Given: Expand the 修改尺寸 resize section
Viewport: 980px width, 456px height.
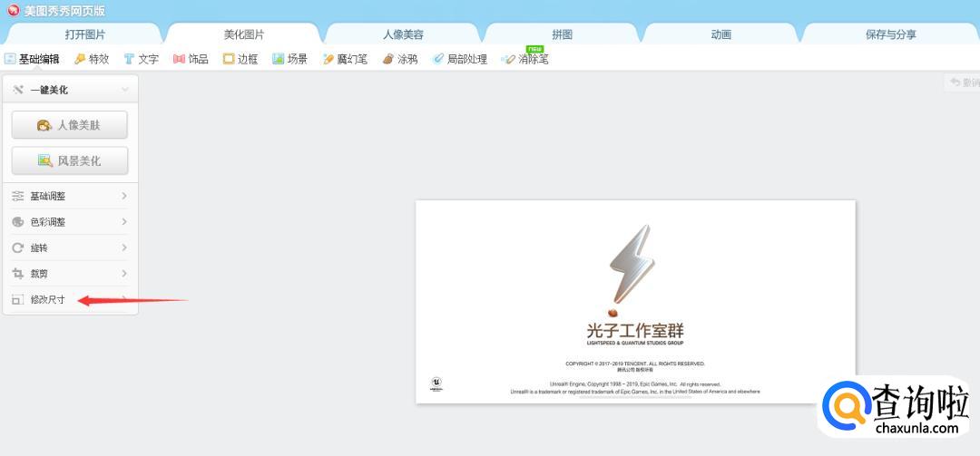Looking at the screenshot, I should coord(70,299).
